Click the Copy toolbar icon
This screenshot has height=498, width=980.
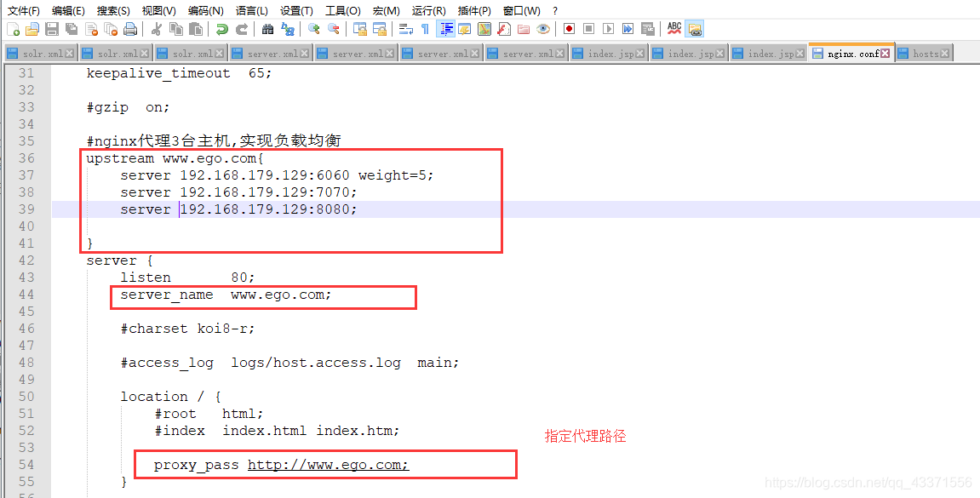(176, 29)
